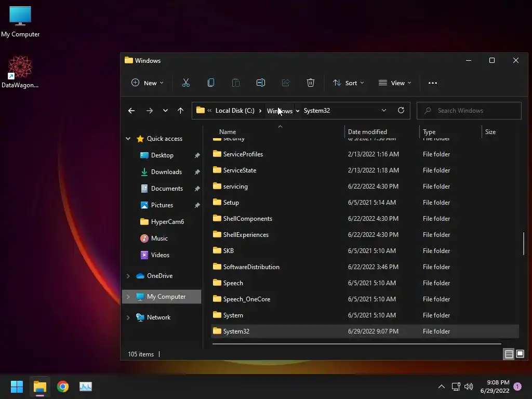Open clock and date in taskbar
Image resolution: width=532 pixels, height=399 pixels.
click(495, 387)
